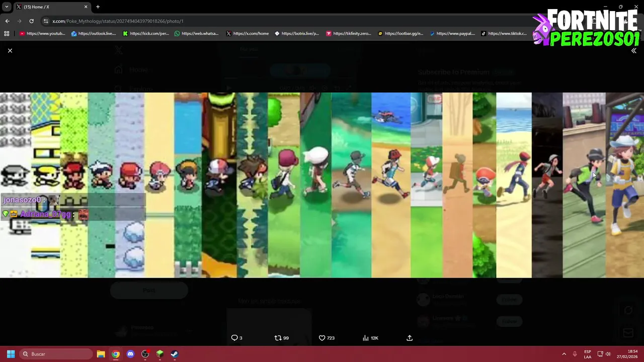Screen dimensions: 644x362
Task: Close the '(15) Home / X' tab
Action: coord(86,7)
